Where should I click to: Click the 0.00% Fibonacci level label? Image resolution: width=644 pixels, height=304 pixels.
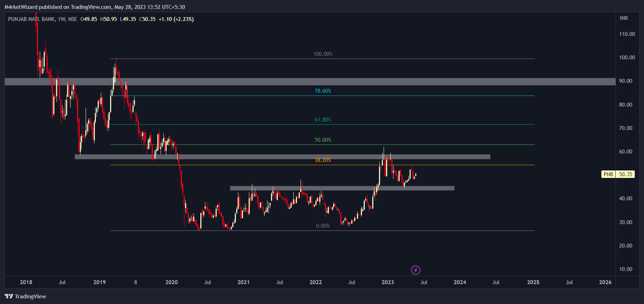point(323,226)
